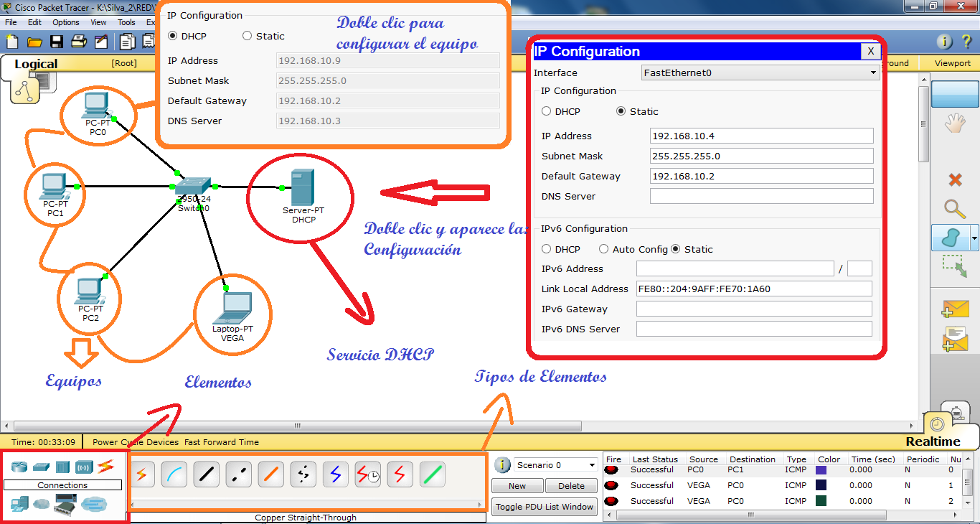
Task: Switch to the Realtime tab
Action: 933,441
